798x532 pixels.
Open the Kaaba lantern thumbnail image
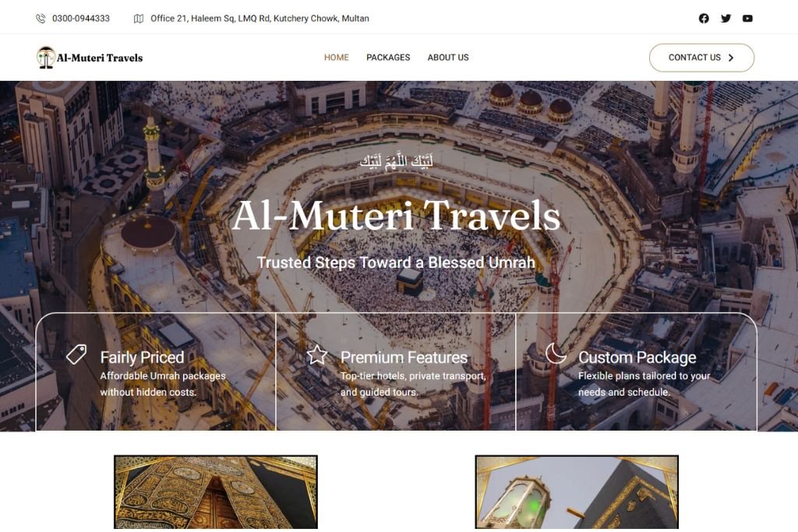pos(577,491)
